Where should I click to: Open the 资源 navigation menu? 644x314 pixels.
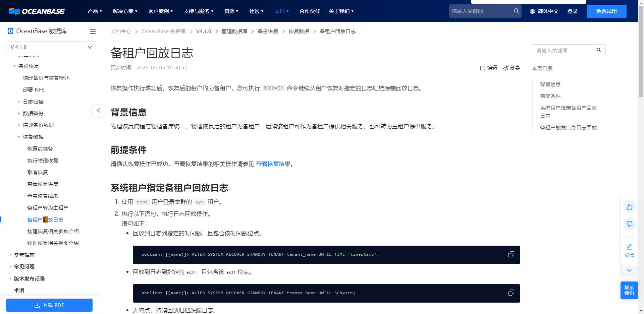pyautogui.click(x=231, y=11)
